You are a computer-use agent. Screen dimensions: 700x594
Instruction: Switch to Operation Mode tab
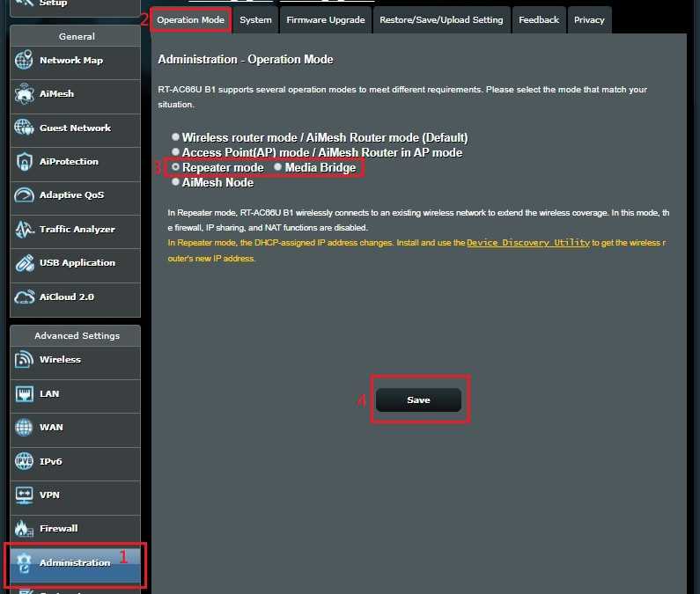coord(190,20)
